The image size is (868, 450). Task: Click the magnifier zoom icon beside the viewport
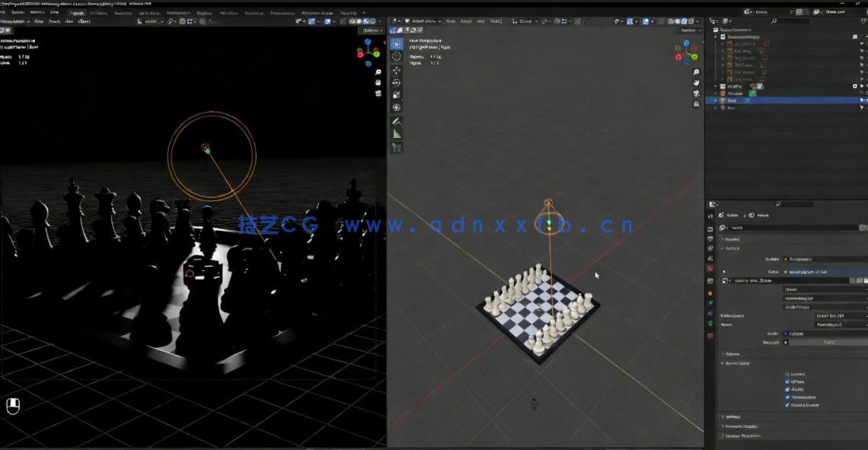(x=696, y=72)
